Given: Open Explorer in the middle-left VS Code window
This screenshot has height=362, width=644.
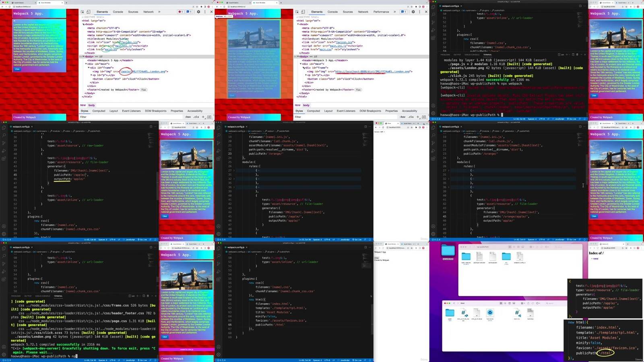Looking at the screenshot, I should 4,127.
